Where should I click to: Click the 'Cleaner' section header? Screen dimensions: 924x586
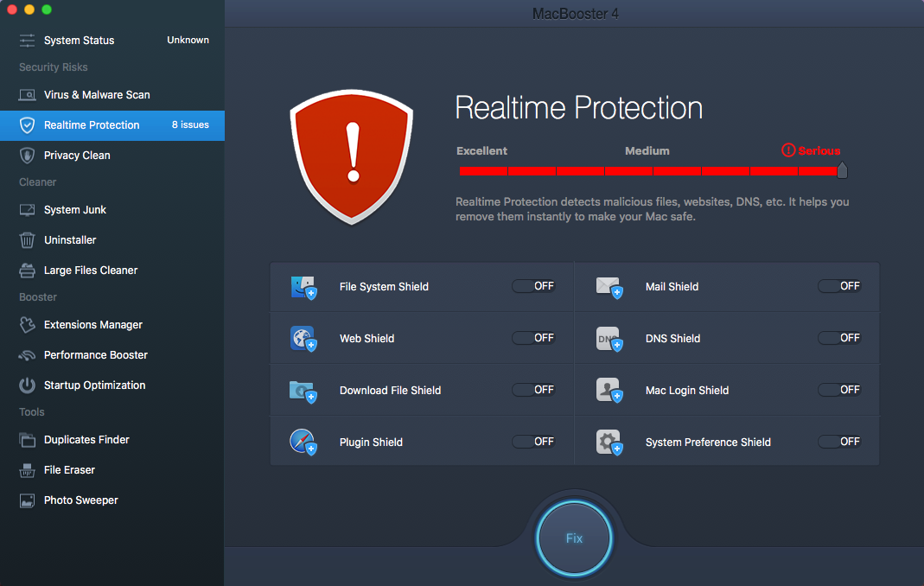point(38,182)
